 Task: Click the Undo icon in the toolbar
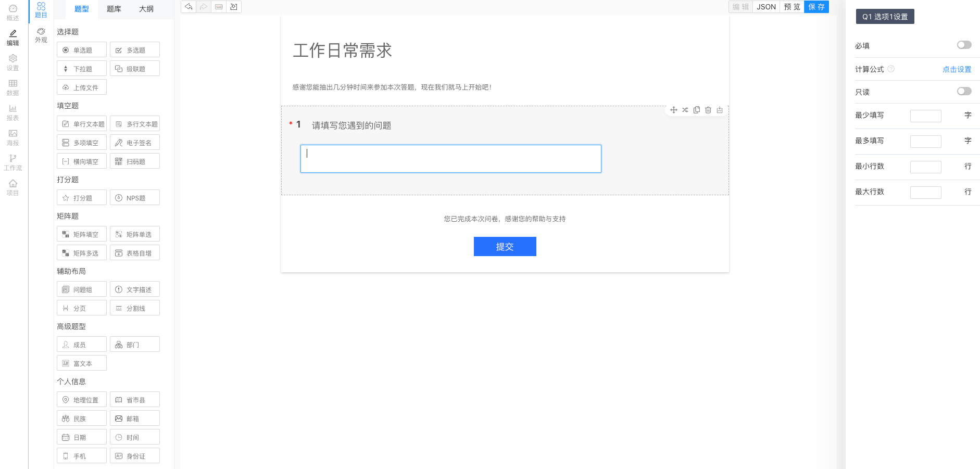(188, 7)
